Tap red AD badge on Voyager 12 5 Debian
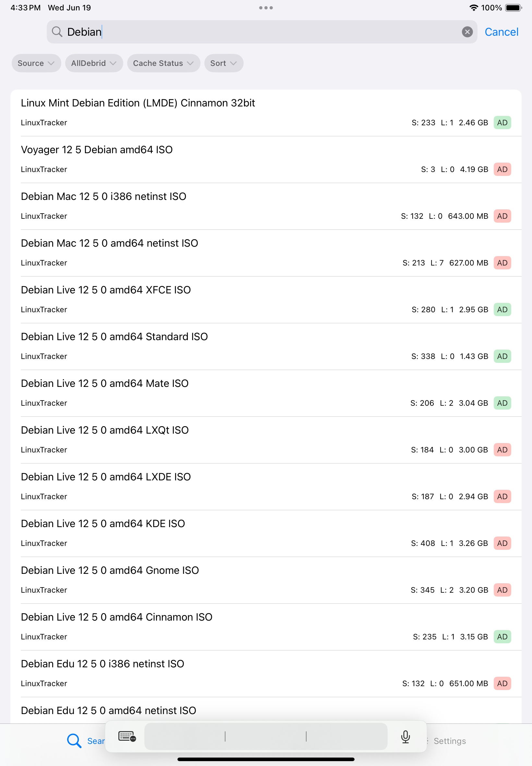The image size is (532, 766). (502, 169)
